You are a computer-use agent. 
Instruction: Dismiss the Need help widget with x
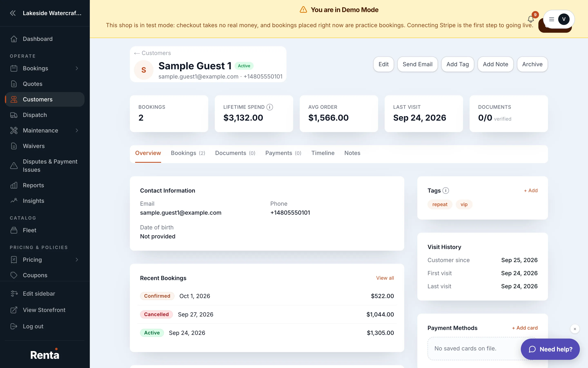tap(575, 329)
